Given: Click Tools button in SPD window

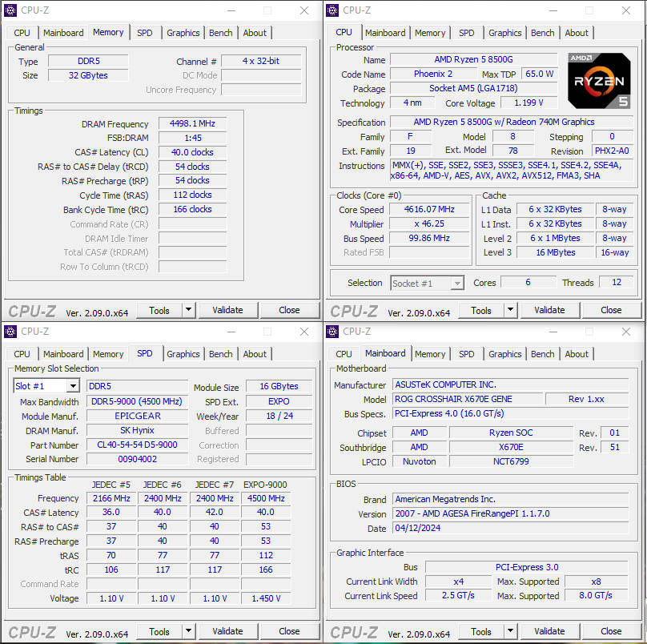Looking at the screenshot, I should click(x=159, y=631).
